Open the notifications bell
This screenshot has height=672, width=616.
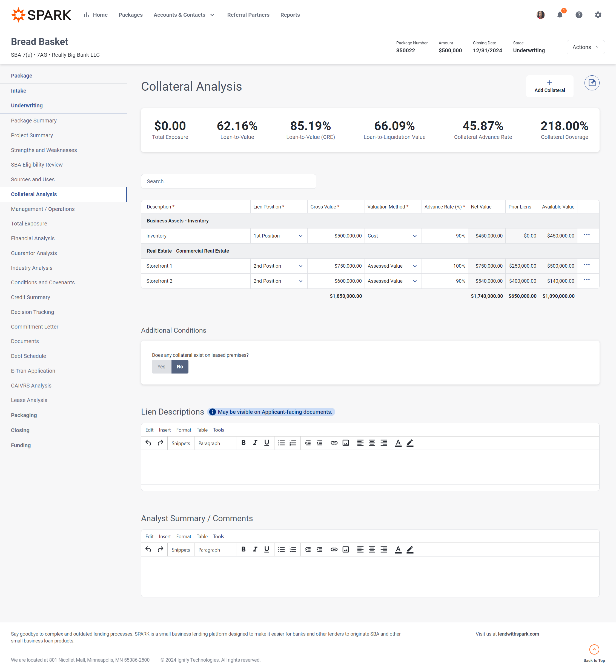pyautogui.click(x=560, y=15)
